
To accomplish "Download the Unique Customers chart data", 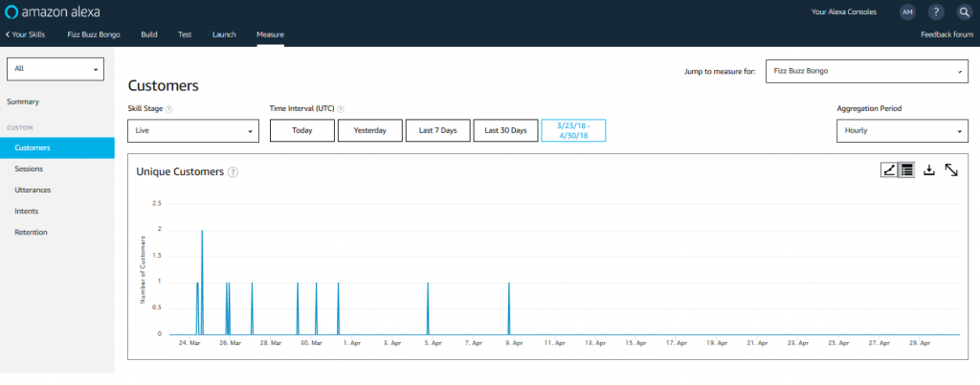I will click(x=928, y=170).
